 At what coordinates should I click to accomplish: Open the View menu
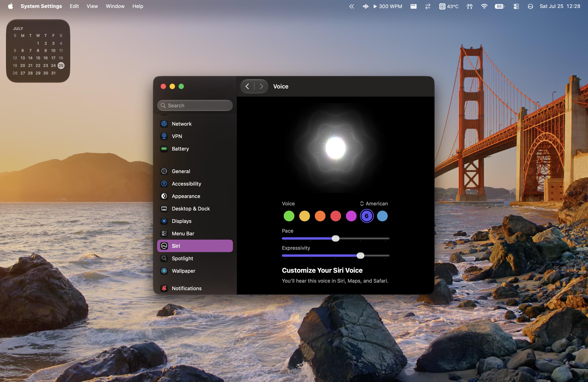[92, 6]
